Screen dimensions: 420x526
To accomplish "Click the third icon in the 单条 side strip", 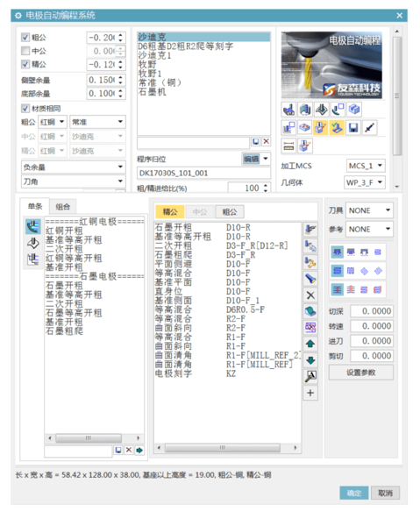I will click(x=32, y=259).
